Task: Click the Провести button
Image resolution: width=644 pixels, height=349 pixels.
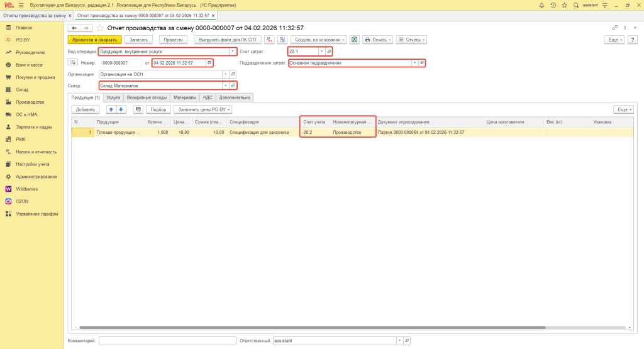Action: [x=173, y=40]
